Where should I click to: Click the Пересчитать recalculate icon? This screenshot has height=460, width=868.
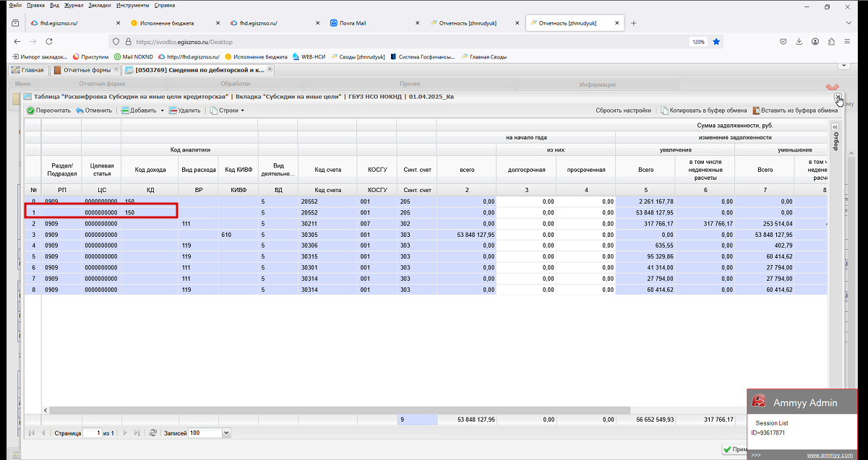(30, 110)
